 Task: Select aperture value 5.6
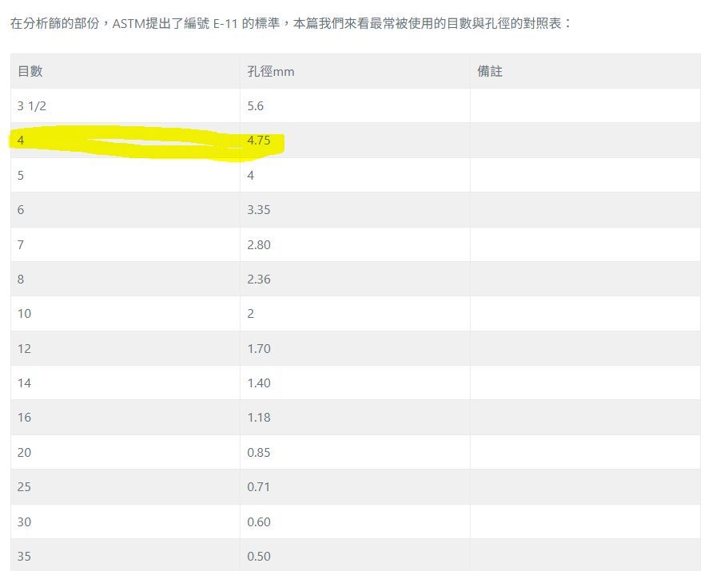click(255, 105)
